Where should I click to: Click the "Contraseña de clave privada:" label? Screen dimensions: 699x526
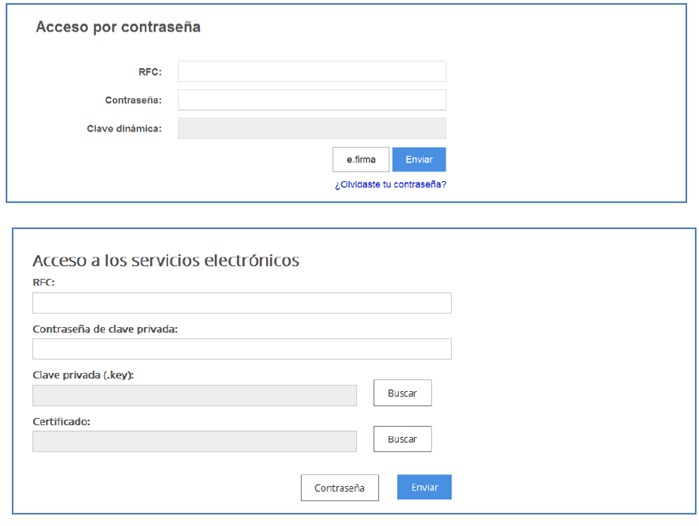tap(105, 329)
